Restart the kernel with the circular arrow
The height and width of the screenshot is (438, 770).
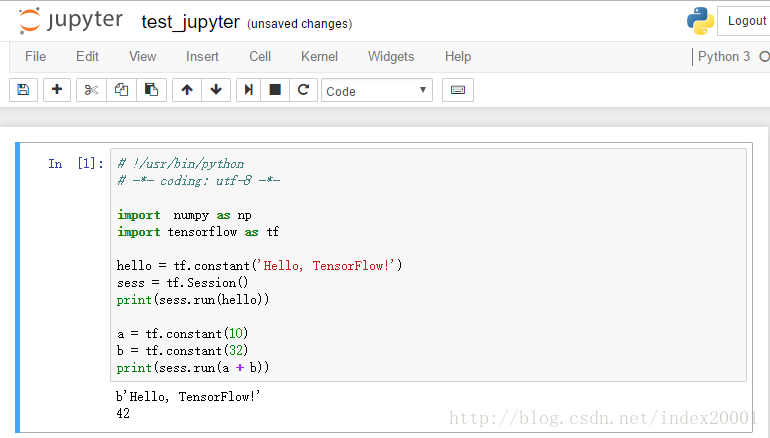(303, 90)
